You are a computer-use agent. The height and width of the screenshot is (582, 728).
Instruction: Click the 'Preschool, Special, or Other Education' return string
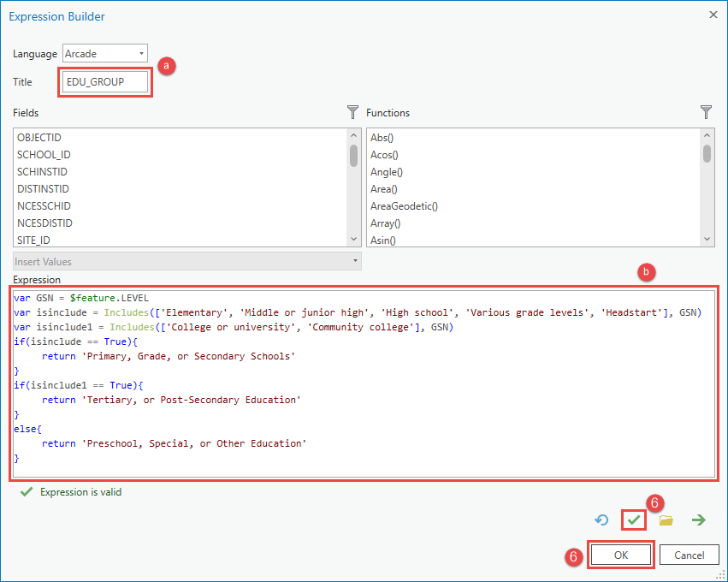coord(194,443)
